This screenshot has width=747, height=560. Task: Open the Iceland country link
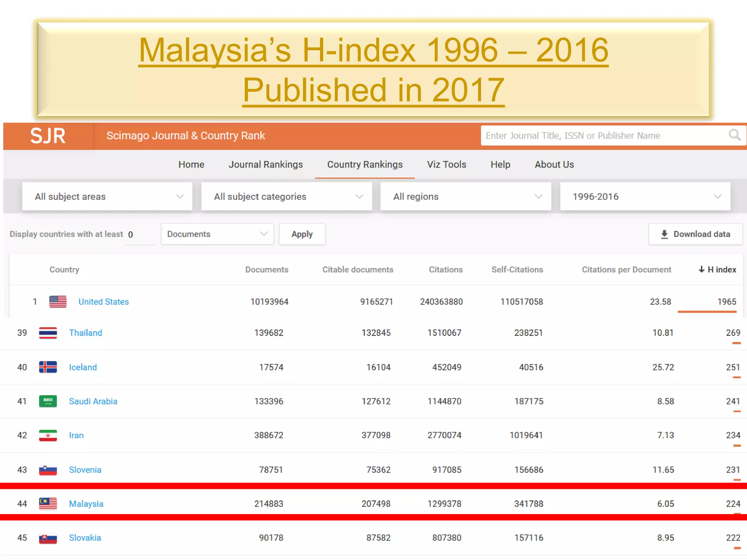[83, 367]
